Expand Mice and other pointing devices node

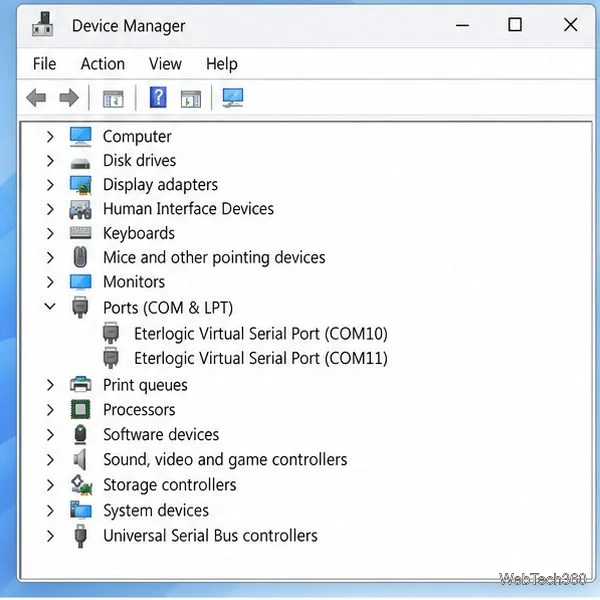tap(50, 258)
